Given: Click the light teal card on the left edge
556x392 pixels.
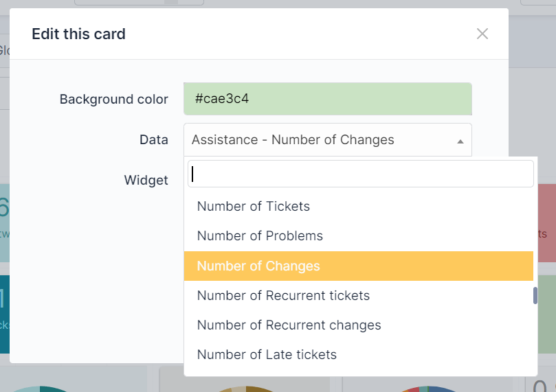Looking at the screenshot, I should click(5, 223).
